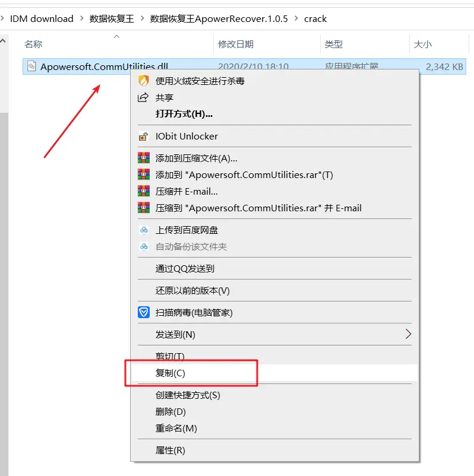Click the crack breadcrumb segment

pos(315,19)
